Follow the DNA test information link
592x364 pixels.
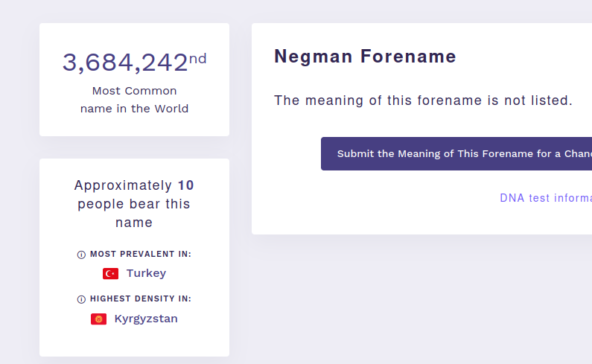[x=545, y=198]
